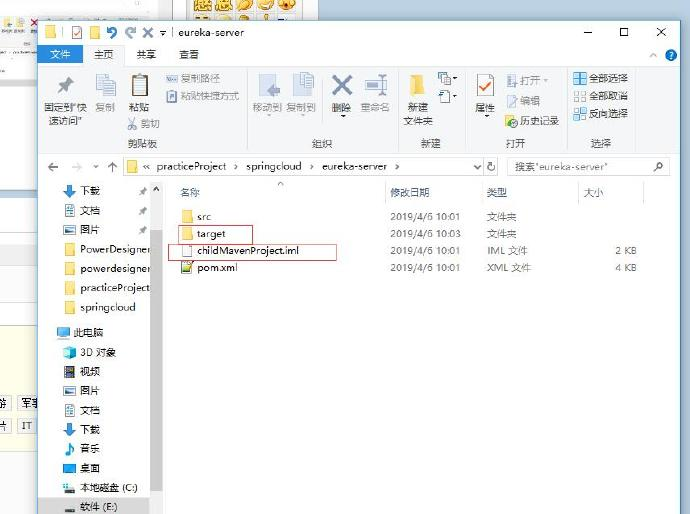Sort by Name (名称) column header

[x=190, y=192]
